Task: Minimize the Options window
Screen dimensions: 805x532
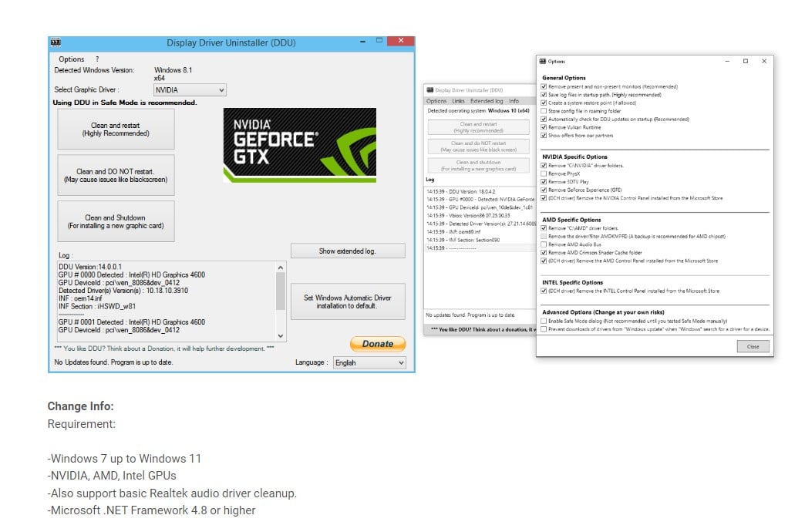Action: (x=727, y=61)
